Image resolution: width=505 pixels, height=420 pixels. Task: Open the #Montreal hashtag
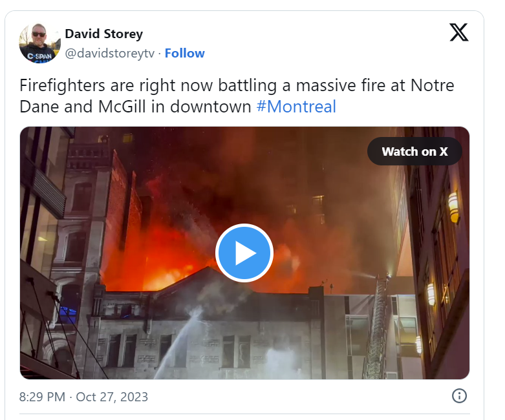pyautogui.click(x=296, y=107)
